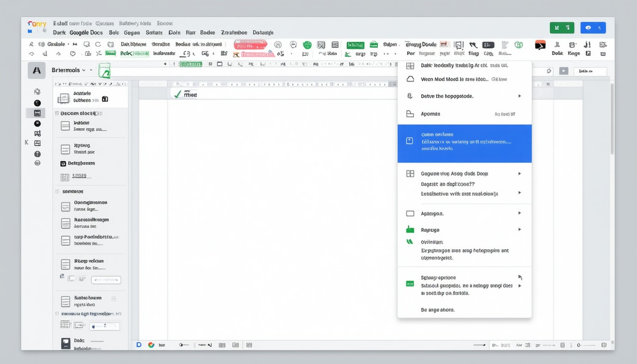637x364 pixels.
Task: Click the multicolor Chrome icon in the bottom bar
Action: pyautogui.click(x=151, y=345)
